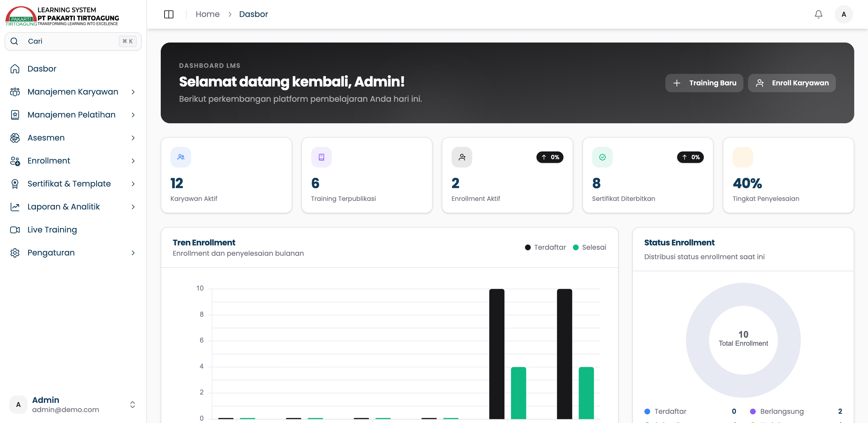Image resolution: width=868 pixels, height=423 pixels.
Task: Toggle the Terdaftar chart legend
Action: (x=545, y=247)
